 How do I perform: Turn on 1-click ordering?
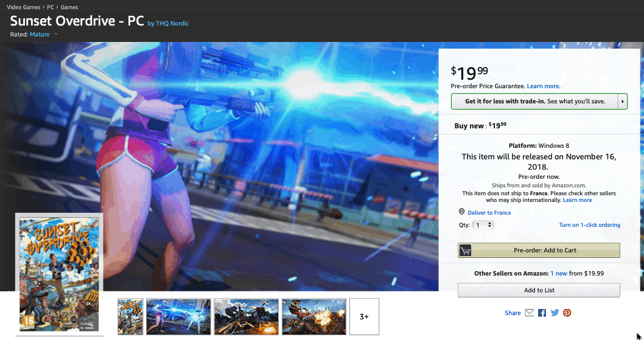pyautogui.click(x=589, y=225)
